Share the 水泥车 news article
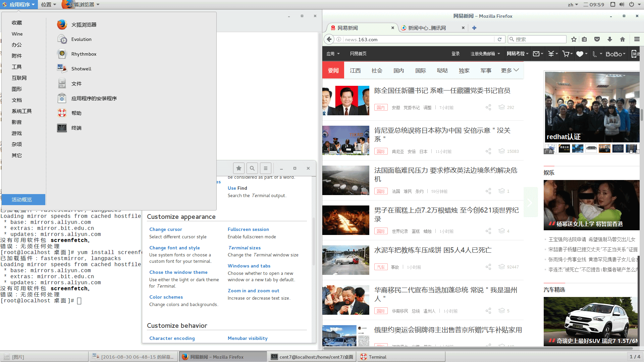Image resolution: width=644 pixels, height=362 pixels. tap(488, 267)
